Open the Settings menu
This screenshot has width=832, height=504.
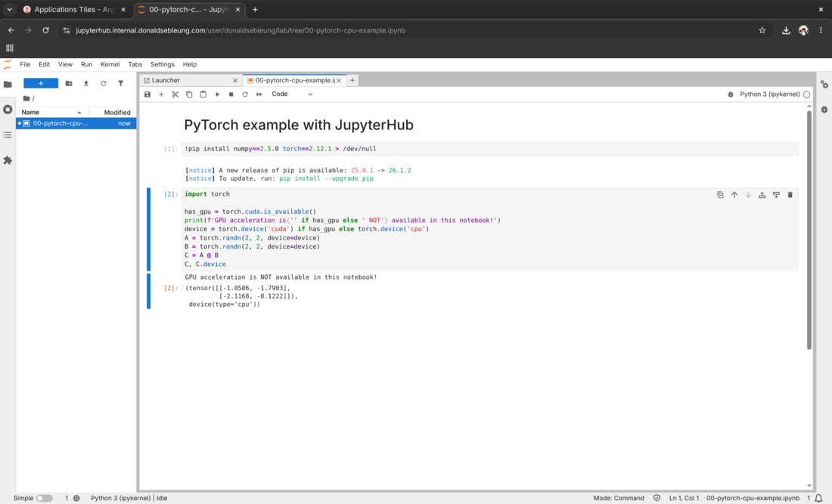163,65
